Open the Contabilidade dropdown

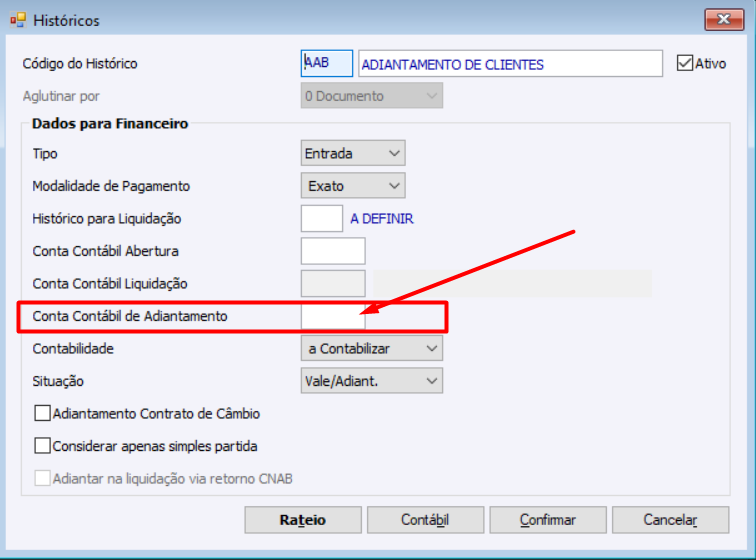372,348
